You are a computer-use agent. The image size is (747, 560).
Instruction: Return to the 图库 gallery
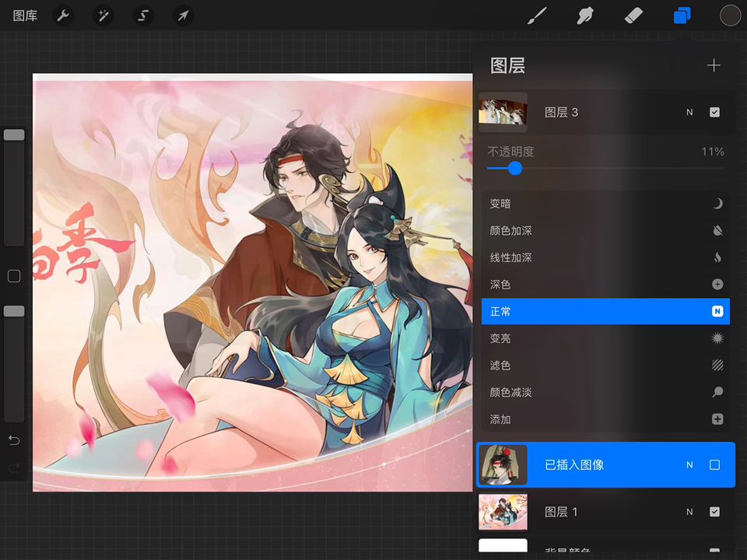[x=25, y=16]
